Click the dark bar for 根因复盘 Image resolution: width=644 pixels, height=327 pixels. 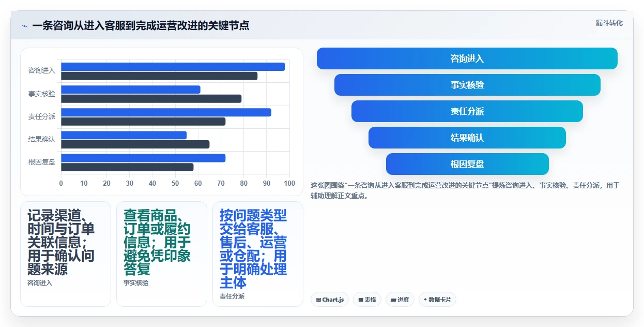tap(127, 167)
